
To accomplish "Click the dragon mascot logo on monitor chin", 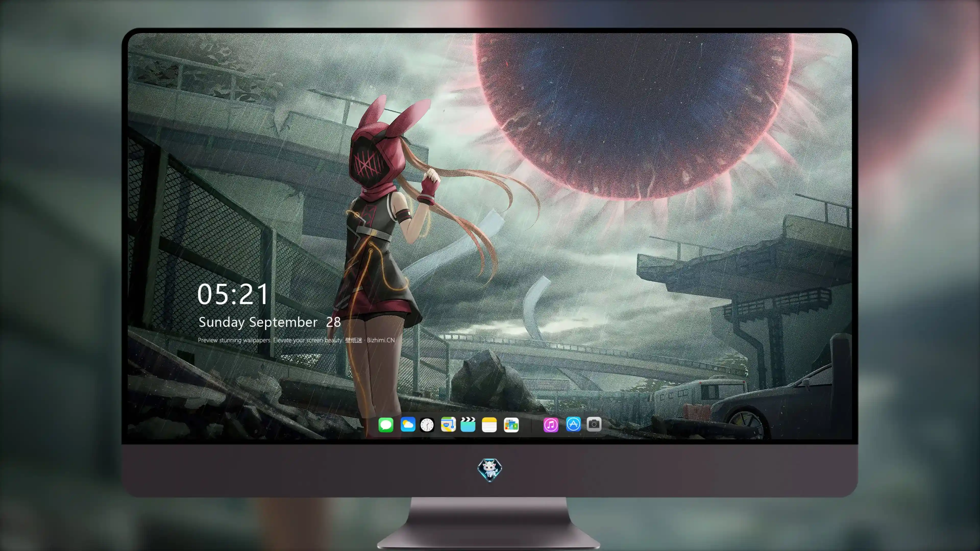I will click(x=490, y=470).
